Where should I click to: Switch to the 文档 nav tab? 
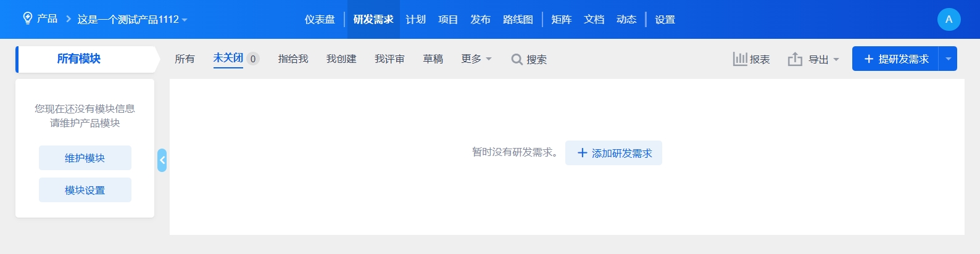click(594, 20)
